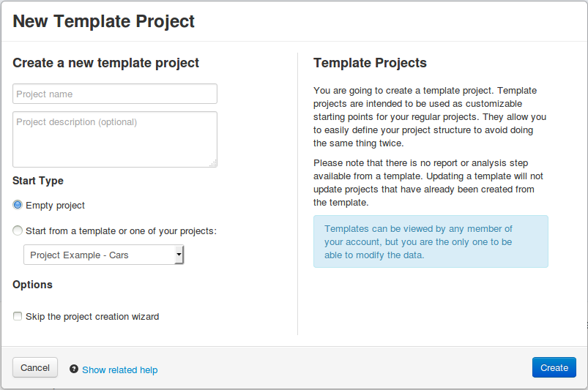The width and height of the screenshot is (588, 390).
Task: Click the Start Type section heading
Action: point(38,181)
